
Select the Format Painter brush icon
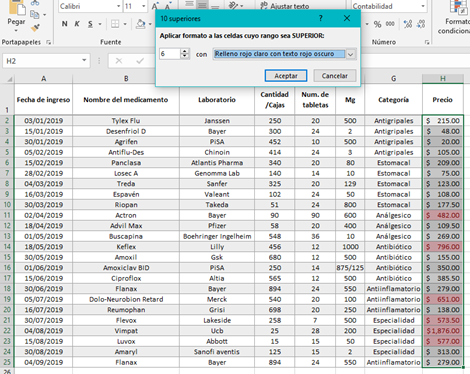[35, 28]
